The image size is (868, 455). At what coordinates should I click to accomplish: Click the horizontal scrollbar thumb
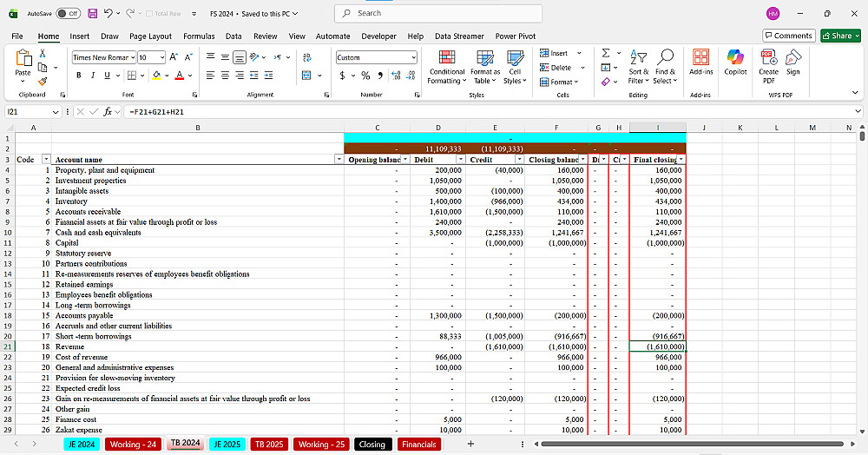[x=692, y=444]
